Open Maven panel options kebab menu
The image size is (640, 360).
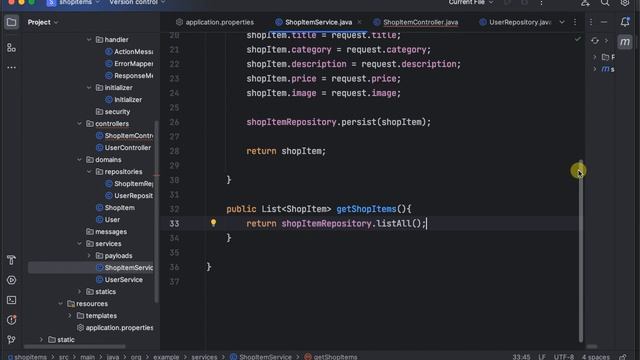[x=591, y=22]
